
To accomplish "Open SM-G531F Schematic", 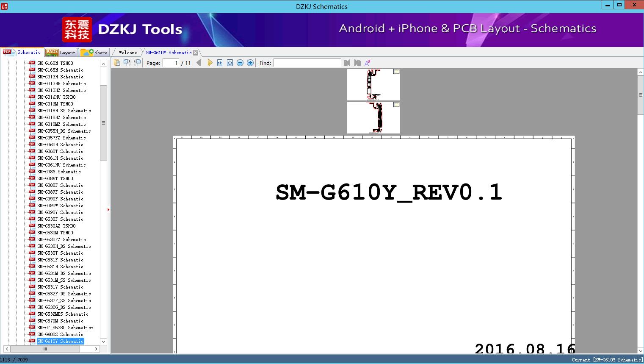I will 60,260.
